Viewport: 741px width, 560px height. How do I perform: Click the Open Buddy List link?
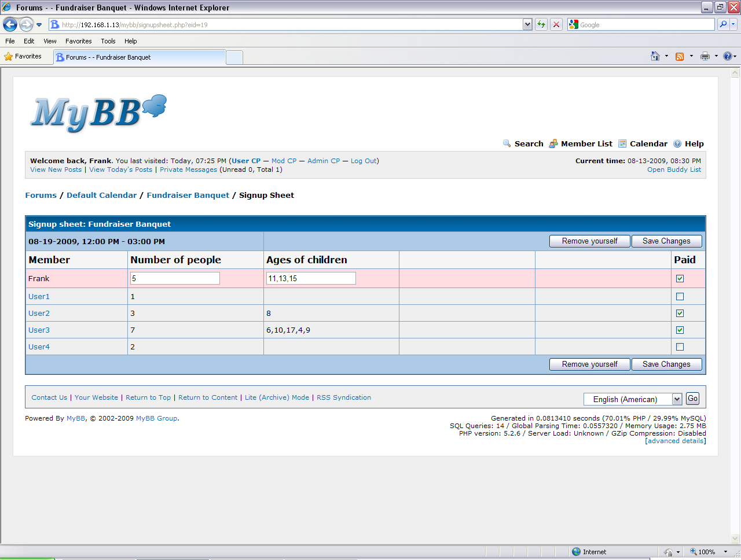(674, 170)
